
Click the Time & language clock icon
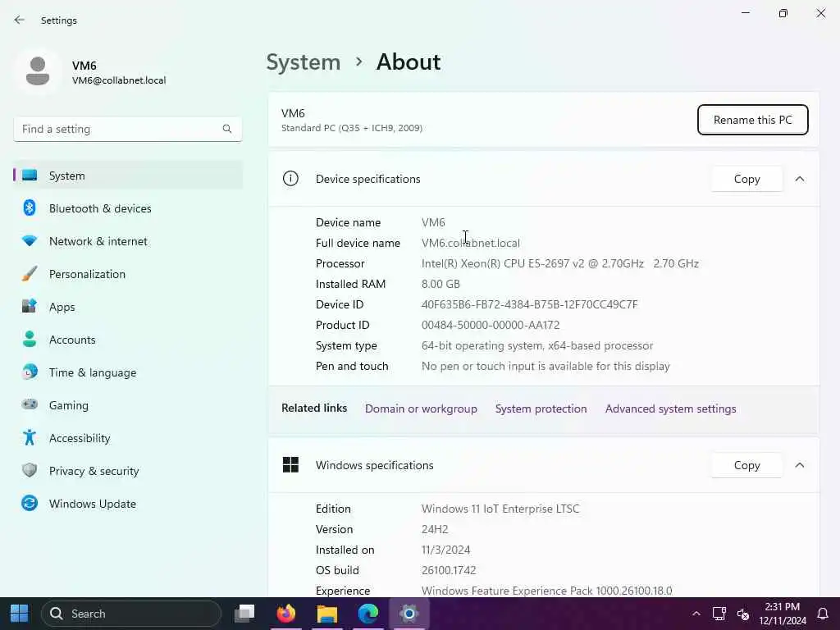pos(30,372)
